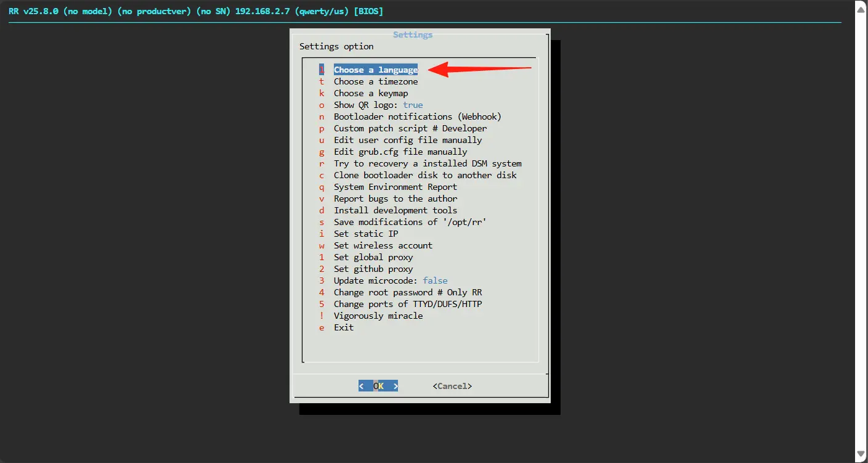Select 'Choose a timezone' menu entry
The height and width of the screenshot is (463, 868).
(x=375, y=81)
